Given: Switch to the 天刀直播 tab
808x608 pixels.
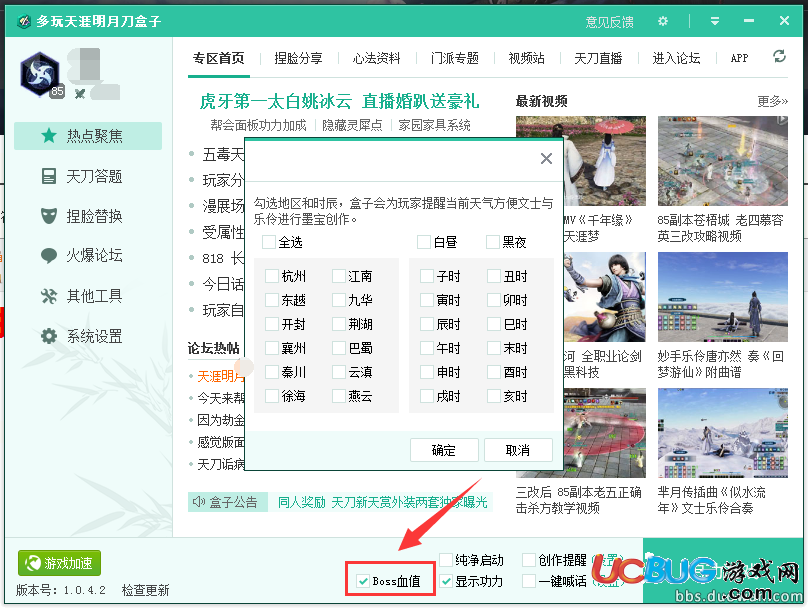Looking at the screenshot, I should (598, 58).
